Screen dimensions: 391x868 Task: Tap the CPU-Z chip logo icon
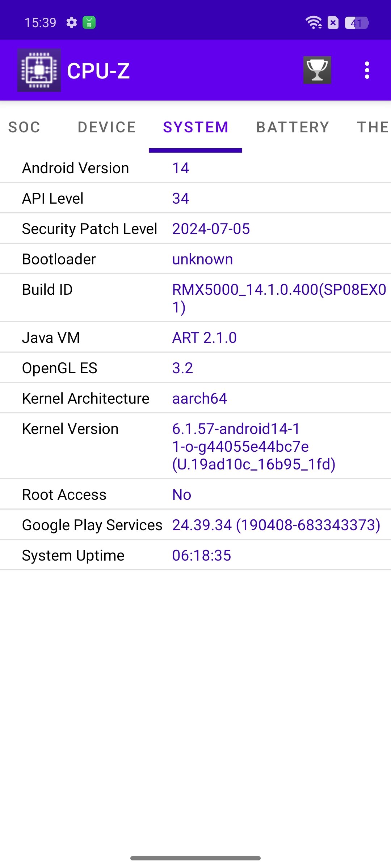(39, 70)
